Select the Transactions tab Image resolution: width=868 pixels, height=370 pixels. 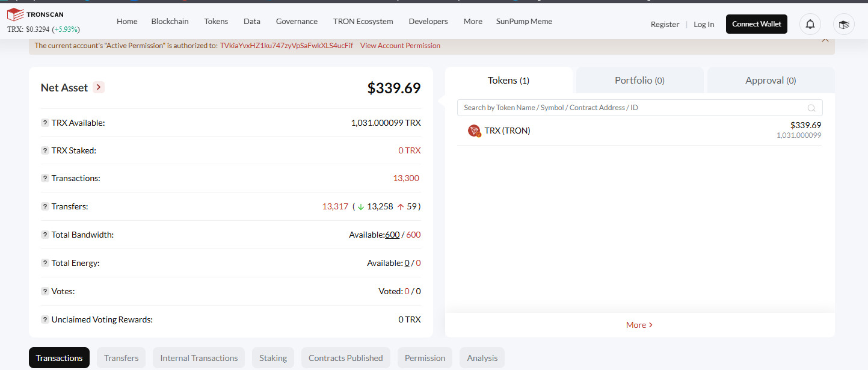(x=59, y=358)
